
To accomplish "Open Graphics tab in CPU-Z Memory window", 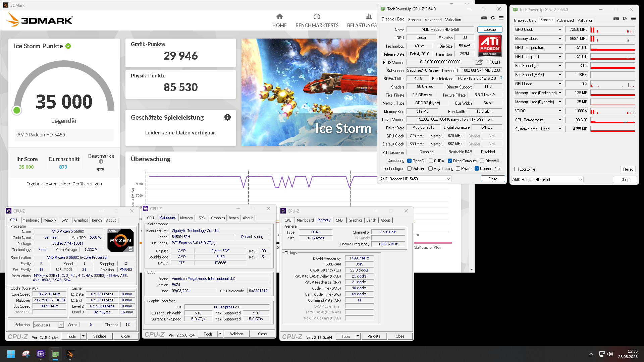I will click(x=355, y=220).
